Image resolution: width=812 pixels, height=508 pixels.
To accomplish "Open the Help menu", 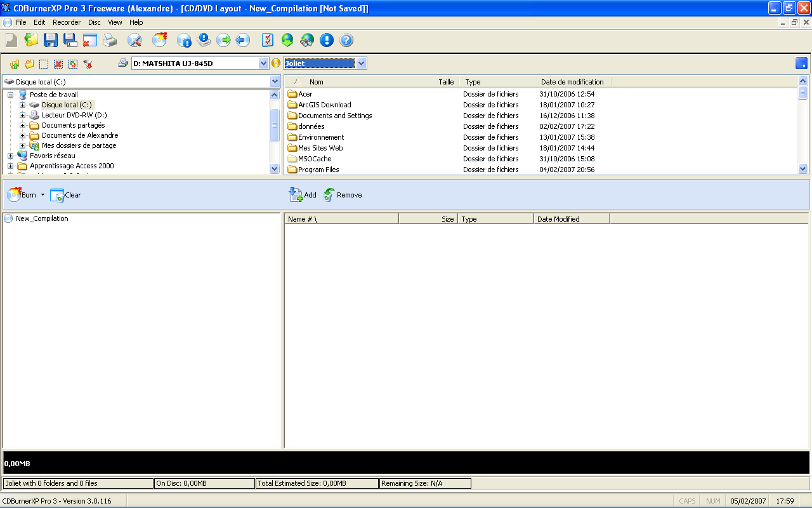I will [x=136, y=22].
